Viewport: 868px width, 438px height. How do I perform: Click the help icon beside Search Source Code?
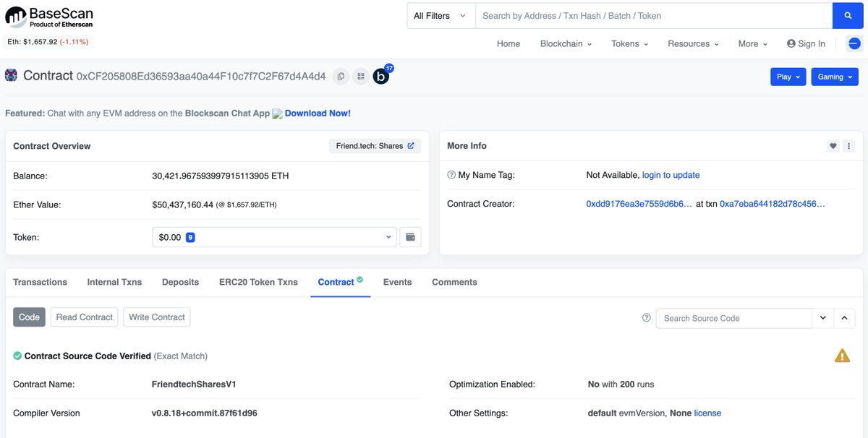[647, 317]
